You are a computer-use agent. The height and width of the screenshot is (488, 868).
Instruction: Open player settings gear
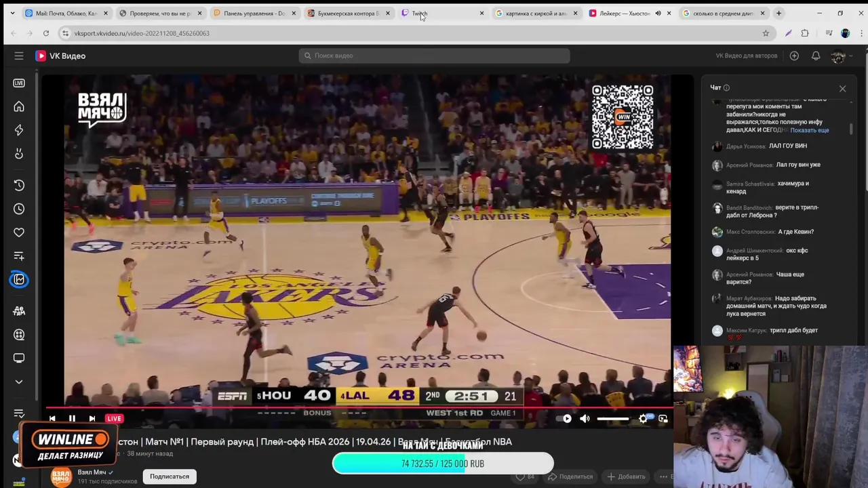coord(643,418)
